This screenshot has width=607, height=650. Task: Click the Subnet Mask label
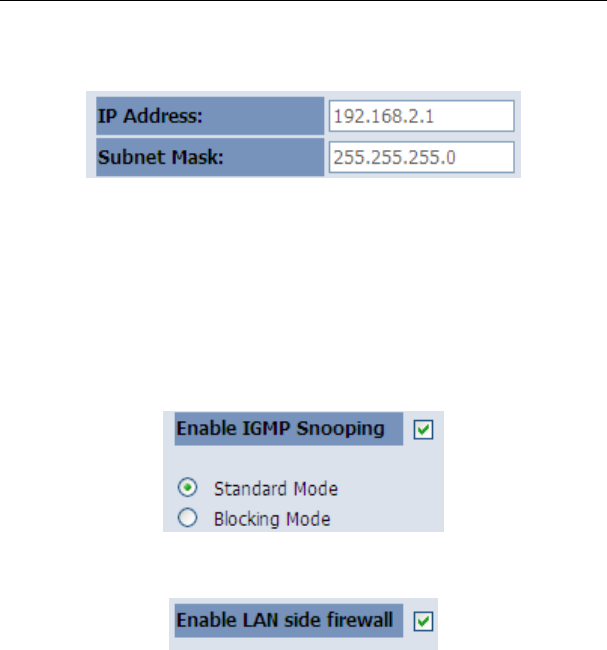pyautogui.click(x=148, y=157)
